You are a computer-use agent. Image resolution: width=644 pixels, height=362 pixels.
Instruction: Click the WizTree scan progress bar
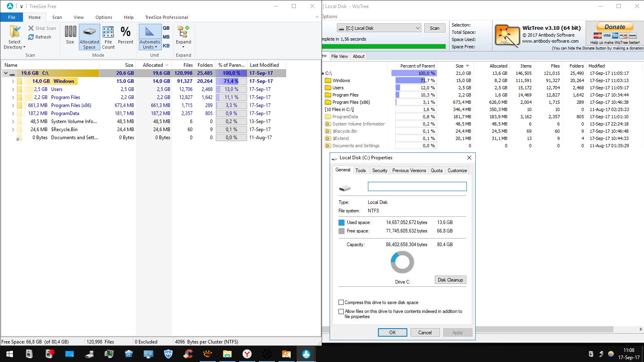point(384,47)
